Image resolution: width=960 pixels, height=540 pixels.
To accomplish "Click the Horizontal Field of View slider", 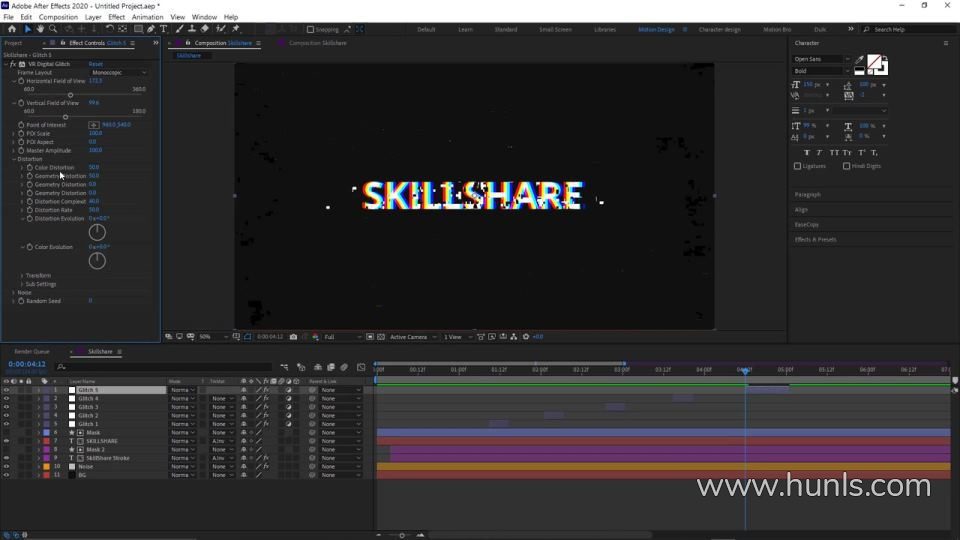I will [x=70, y=95].
